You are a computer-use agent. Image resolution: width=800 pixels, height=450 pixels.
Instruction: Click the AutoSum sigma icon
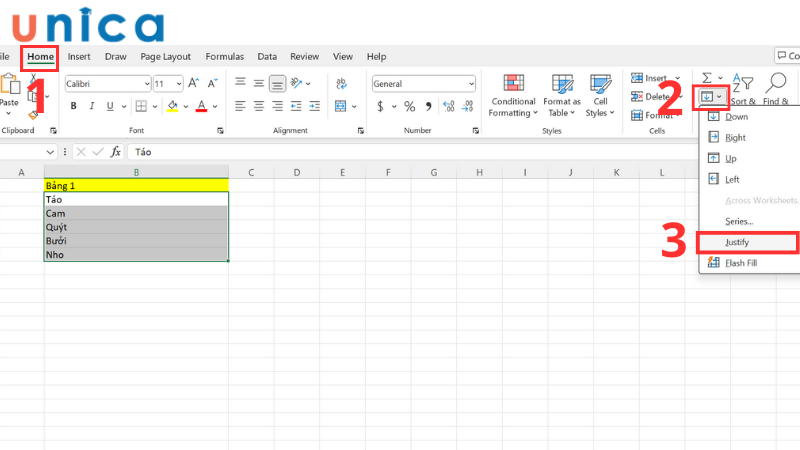coord(707,78)
